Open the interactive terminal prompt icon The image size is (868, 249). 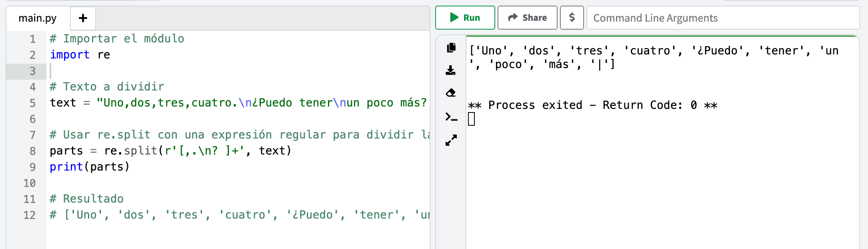coord(451,117)
